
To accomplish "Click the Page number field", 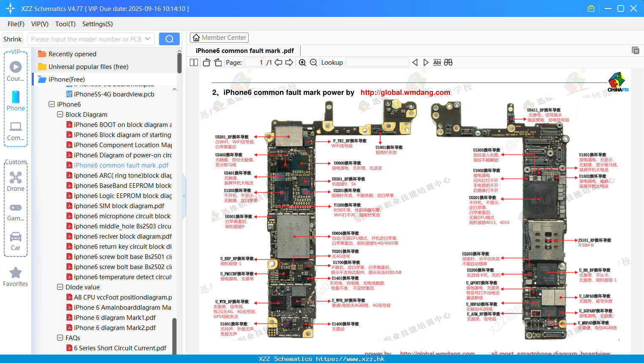I will click(255, 63).
